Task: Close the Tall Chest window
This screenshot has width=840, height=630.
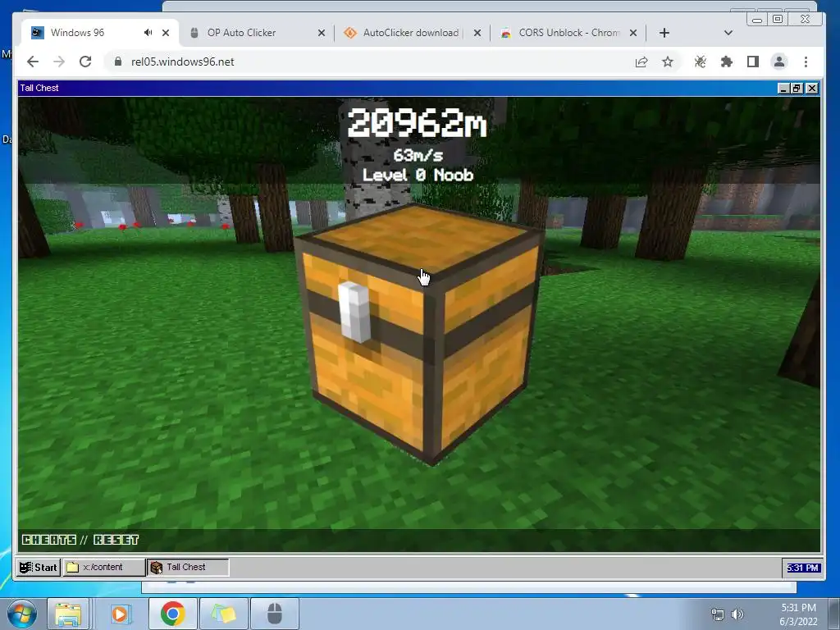Action: point(812,89)
